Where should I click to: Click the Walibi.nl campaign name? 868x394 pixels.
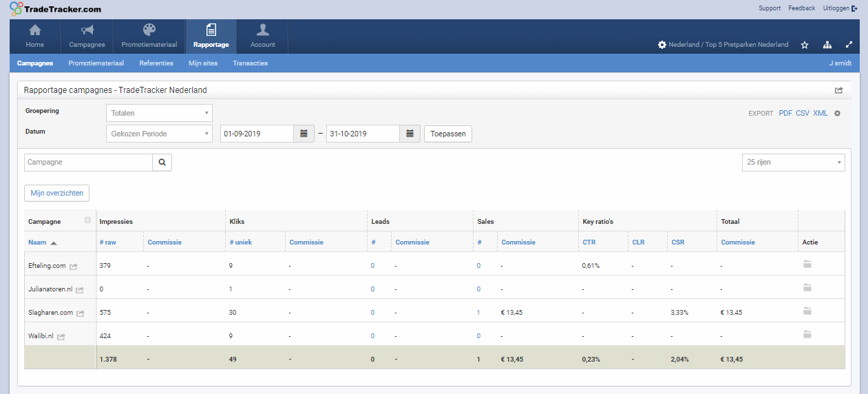point(41,337)
